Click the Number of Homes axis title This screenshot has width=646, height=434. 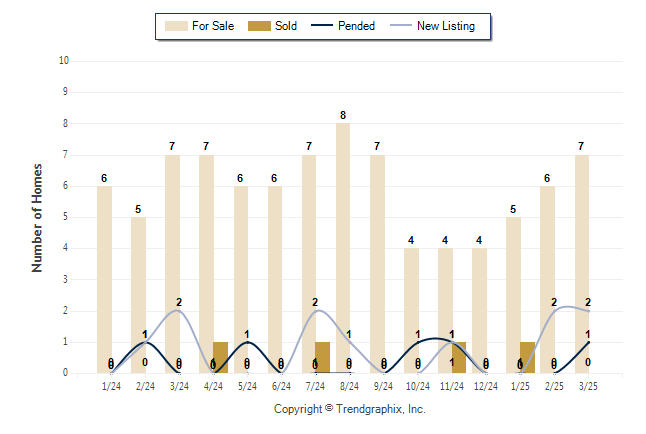37,218
